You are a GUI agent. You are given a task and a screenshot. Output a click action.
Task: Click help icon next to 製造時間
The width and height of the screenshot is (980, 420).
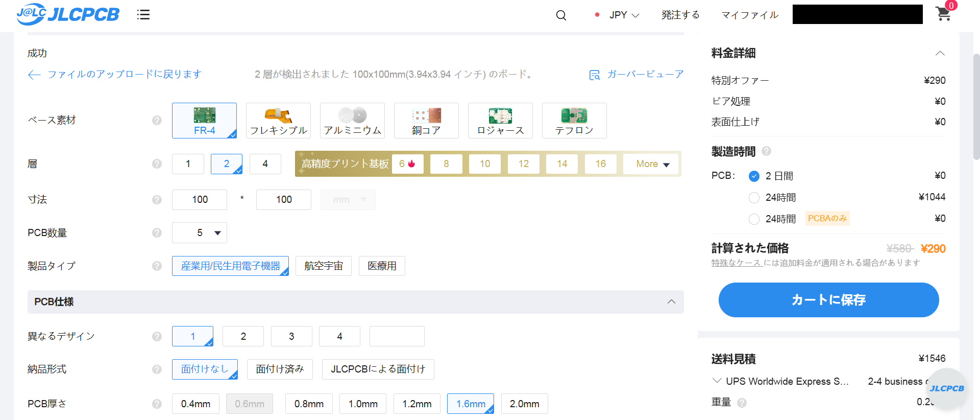pyautogui.click(x=766, y=151)
